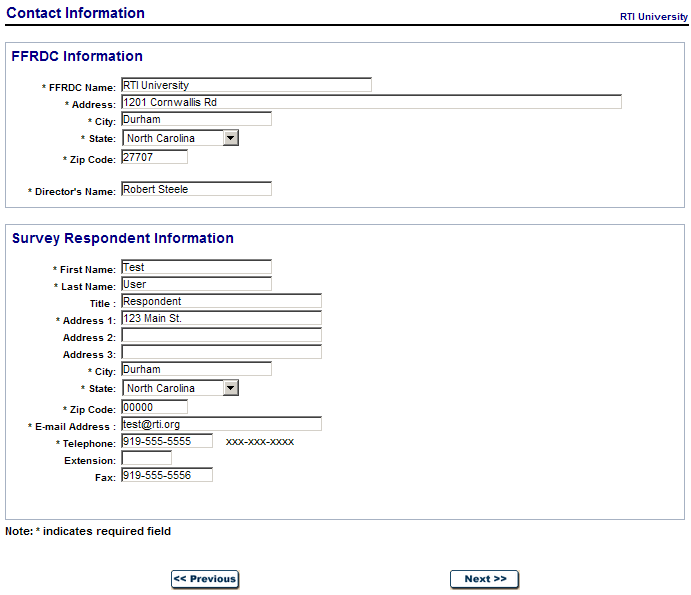The width and height of the screenshot is (691, 595).
Task: Click the respondent Zip Code field 00000
Action: [x=154, y=407]
